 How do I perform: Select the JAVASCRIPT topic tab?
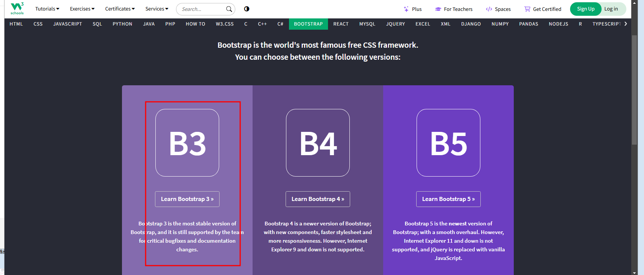click(x=68, y=24)
